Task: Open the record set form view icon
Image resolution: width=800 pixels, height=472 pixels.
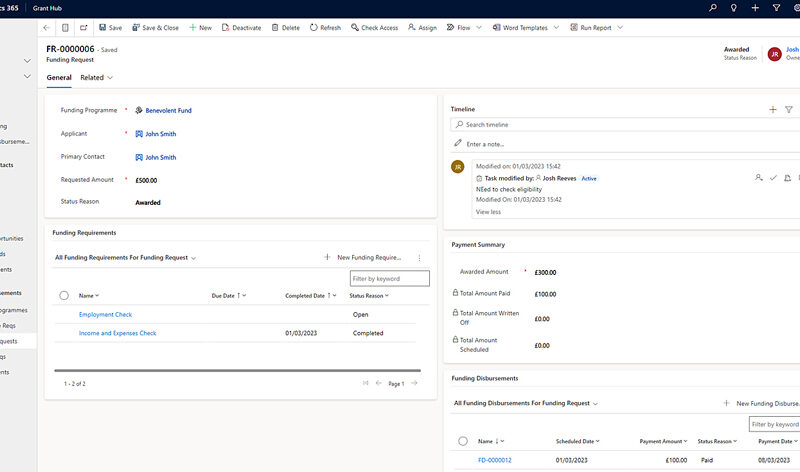Action: click(65, 28)
